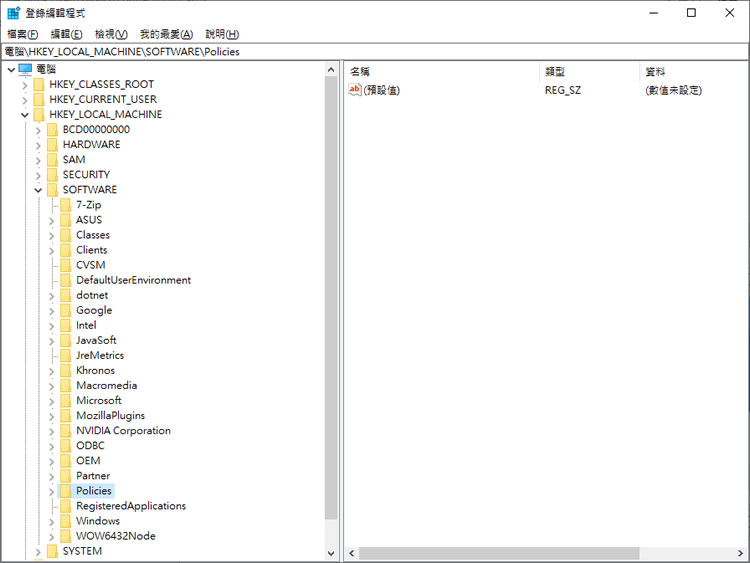Open the 我的最愛(A) menu
The width and height of the screenshot is (750, 563).
pyautogui.click(x=166, y=34)
